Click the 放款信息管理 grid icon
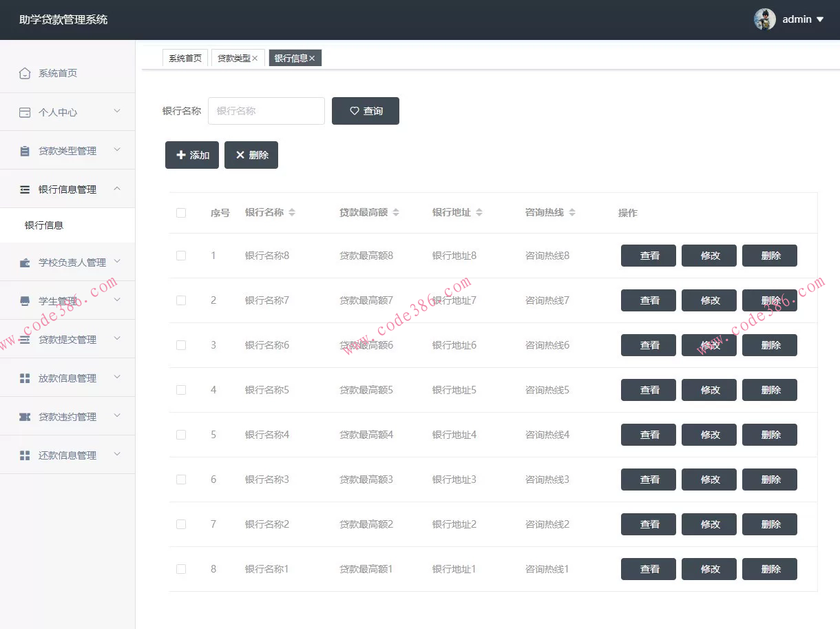 (25, 378)
